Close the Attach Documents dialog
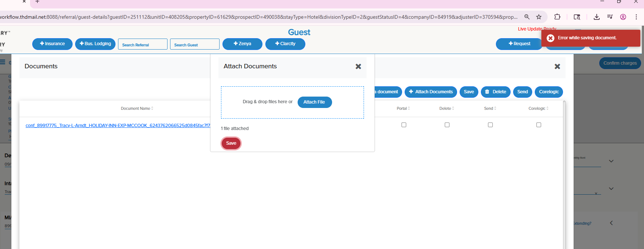This screenshot has height=249, width=644. [358, 66]
